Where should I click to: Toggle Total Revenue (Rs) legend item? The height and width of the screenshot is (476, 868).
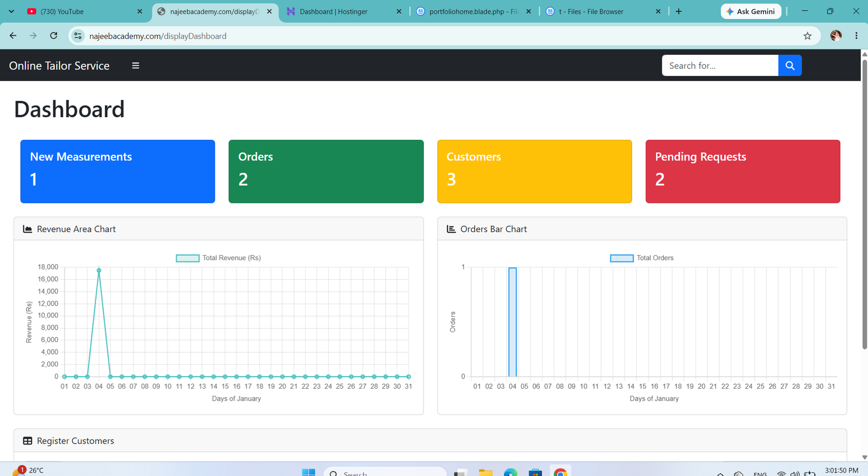tap(218, 258)
